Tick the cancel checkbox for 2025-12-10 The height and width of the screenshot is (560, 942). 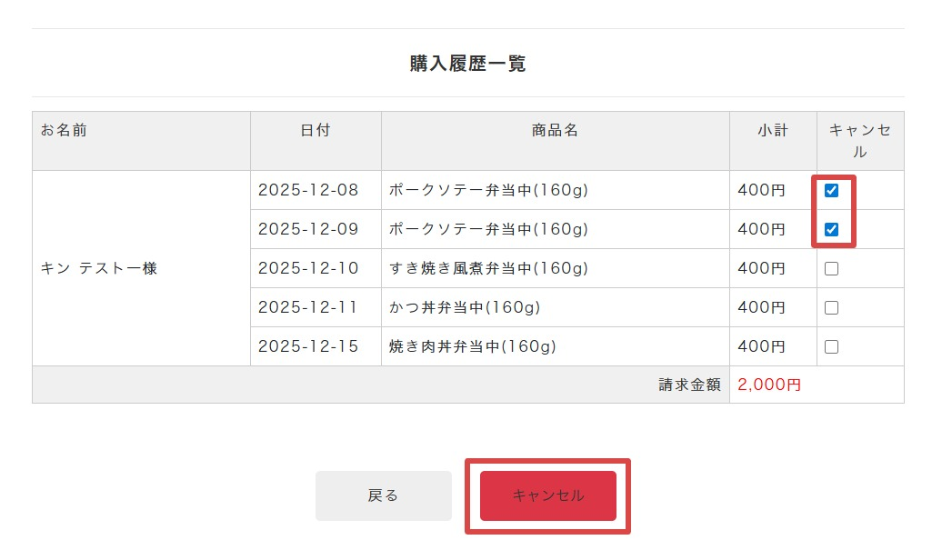pos(831,269)
